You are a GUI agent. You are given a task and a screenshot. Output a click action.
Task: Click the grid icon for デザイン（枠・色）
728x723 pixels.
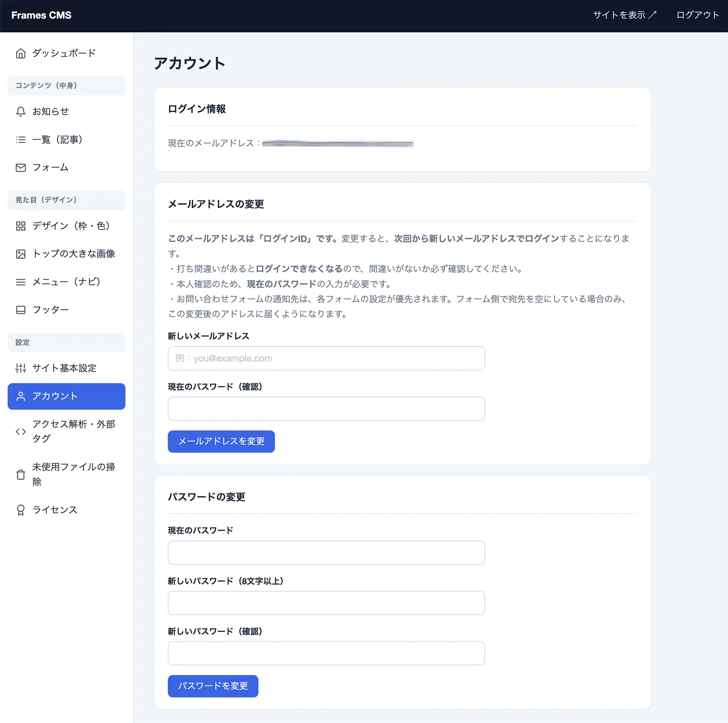coord(21,226)
